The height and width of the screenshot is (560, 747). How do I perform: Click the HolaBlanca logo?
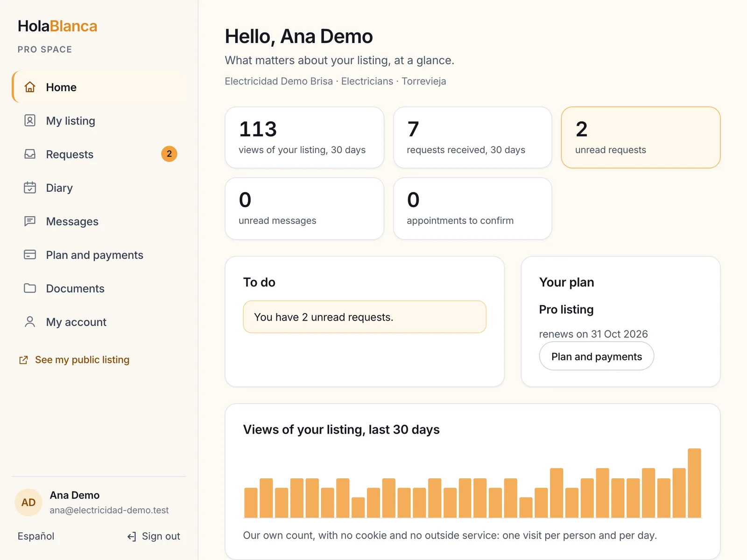pos(57,26)
